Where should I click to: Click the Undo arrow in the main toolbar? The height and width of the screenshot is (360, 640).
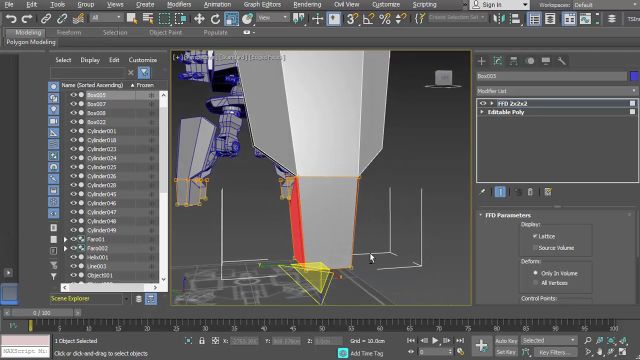tap(11, 19)
